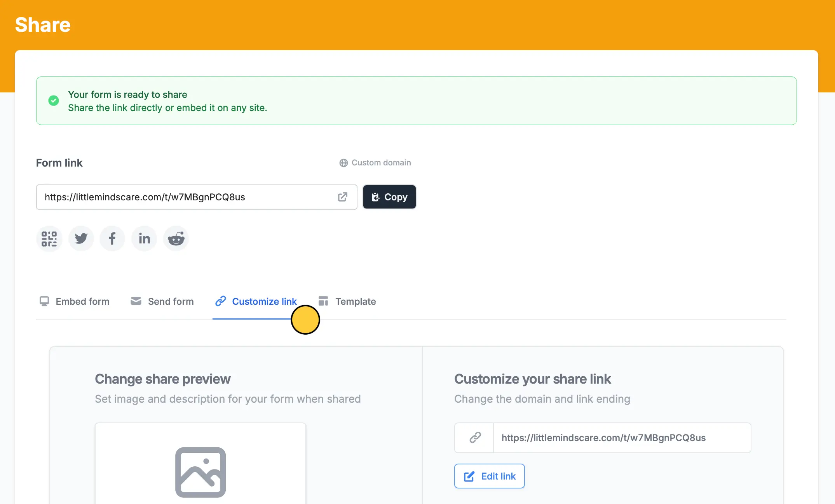Click the chain link icon beside share URL
Viewport: 835px width, 504px height.
point(475,438)
